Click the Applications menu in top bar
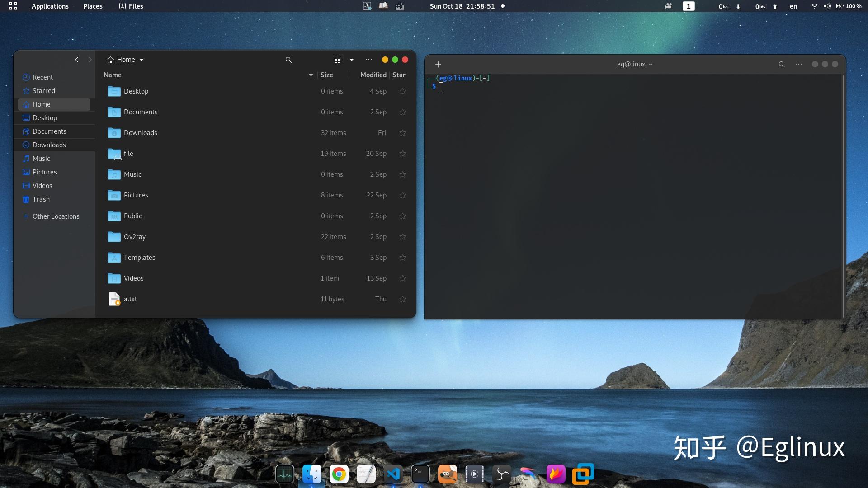Viewport: 868px width, 488px height. coord(50,6)
